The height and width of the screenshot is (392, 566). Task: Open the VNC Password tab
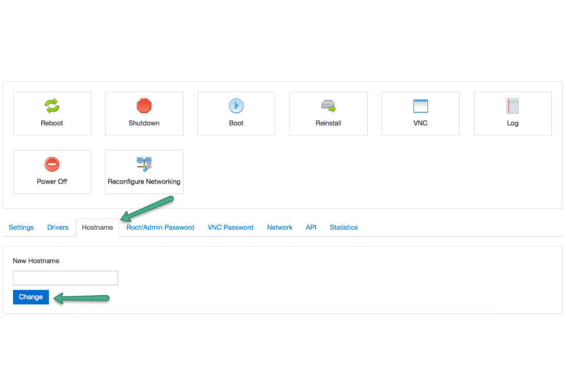coord(231,227)
